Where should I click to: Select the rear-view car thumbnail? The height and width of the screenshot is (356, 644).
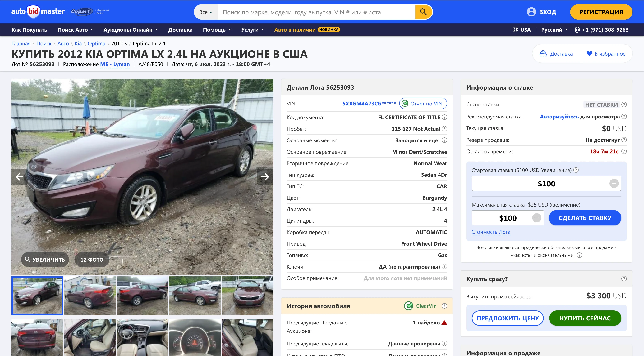pos(37,337)
